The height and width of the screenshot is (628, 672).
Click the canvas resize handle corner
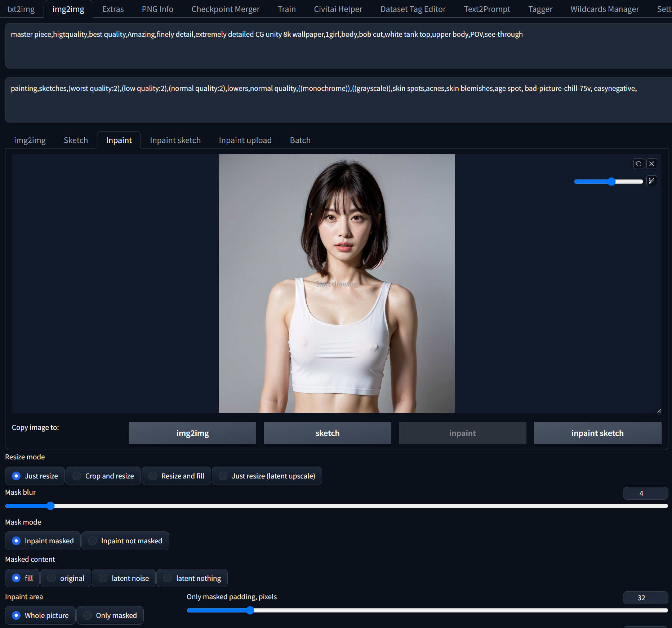click(x=659, y=411)
